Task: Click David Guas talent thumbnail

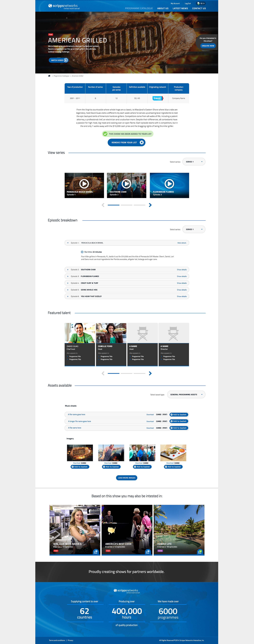Action: pos(80,333)
